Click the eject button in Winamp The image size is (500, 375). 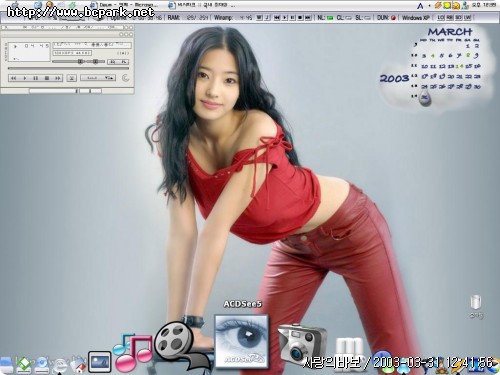[x=71, y=78]
